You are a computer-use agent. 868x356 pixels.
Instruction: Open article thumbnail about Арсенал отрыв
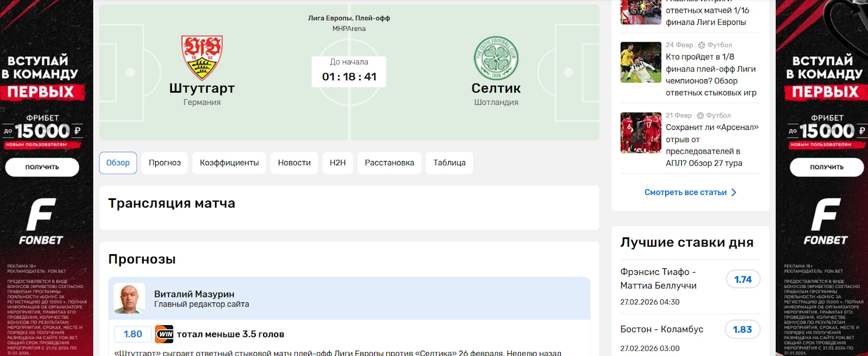coord(641,133)
